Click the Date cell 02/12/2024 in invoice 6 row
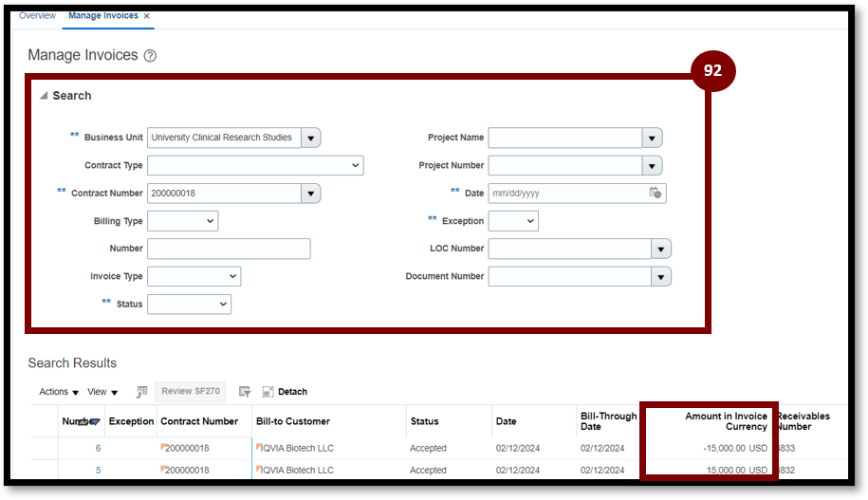The width and height of the screenshot is (868, 500). [518, 449]
